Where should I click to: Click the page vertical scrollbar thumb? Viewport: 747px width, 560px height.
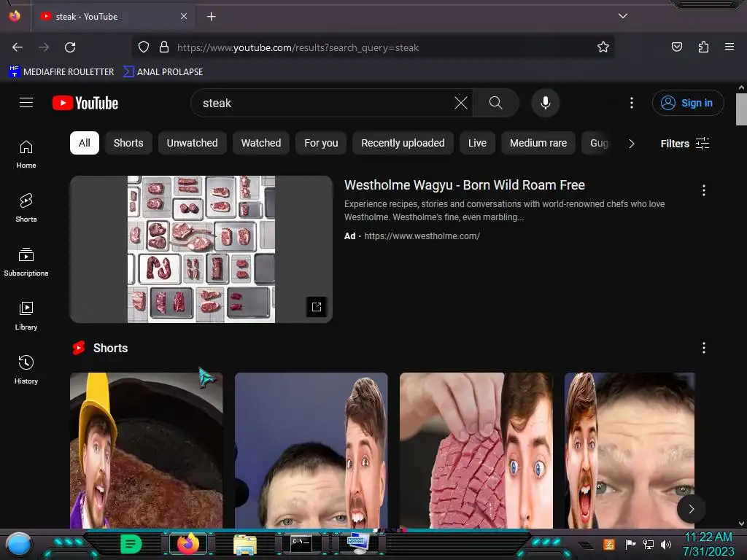click(741, 109)
